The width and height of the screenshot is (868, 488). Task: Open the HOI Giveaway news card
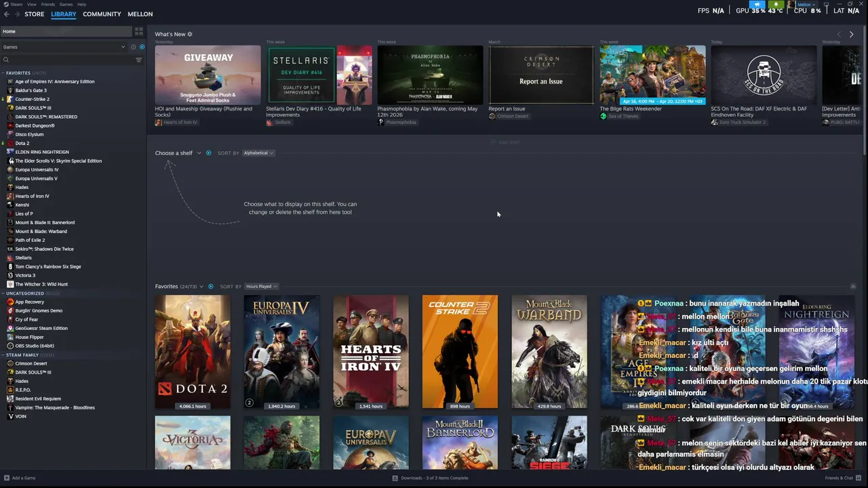[208, 75]
